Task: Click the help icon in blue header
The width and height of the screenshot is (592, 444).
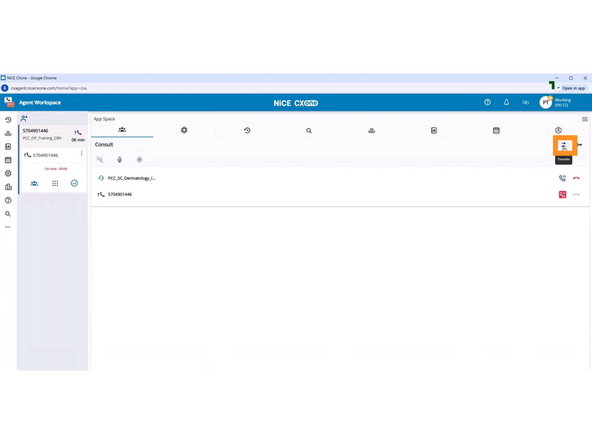Action: (x=487, y=102)
